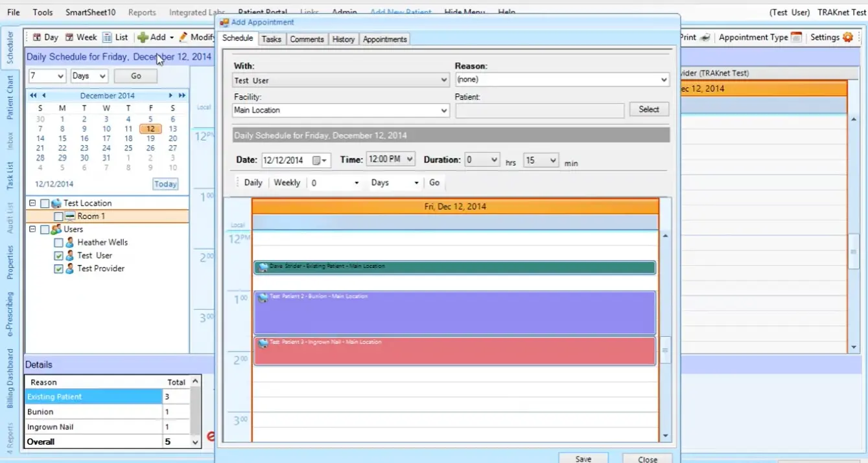Viewport: 868px width, 463px height.
Task: Click the Save button
Action: [x=582, y=458]
